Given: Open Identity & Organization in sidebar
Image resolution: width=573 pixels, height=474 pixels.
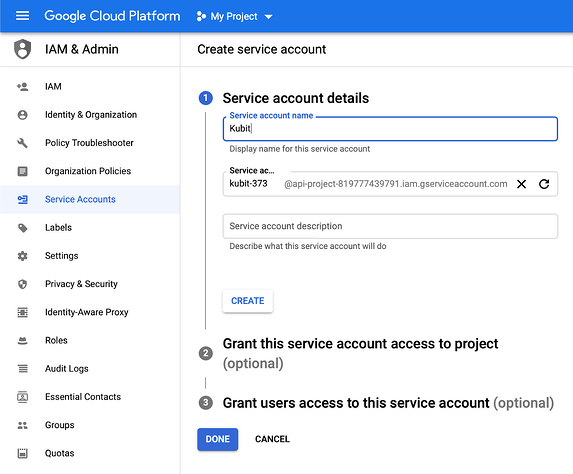Looking at the screenshot, I should coord(90,115).
